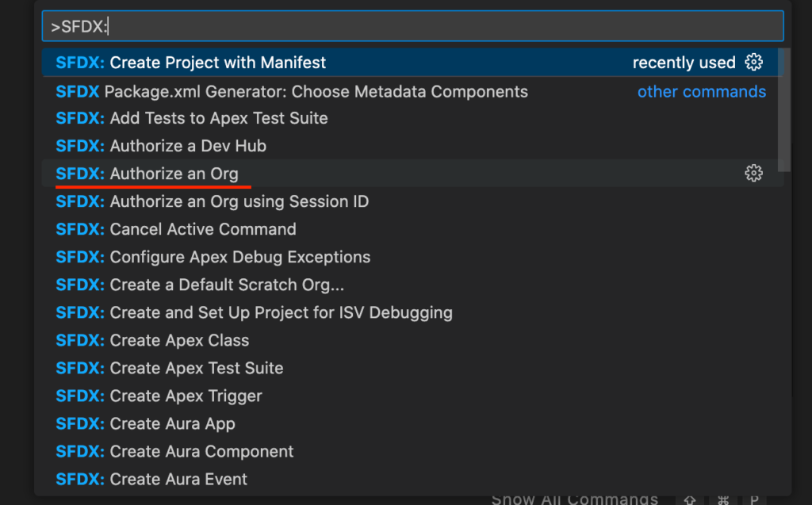Select SFDX: Cancel Active Command
This screenshot has height=505, width=812.
[x=176, y=229]
